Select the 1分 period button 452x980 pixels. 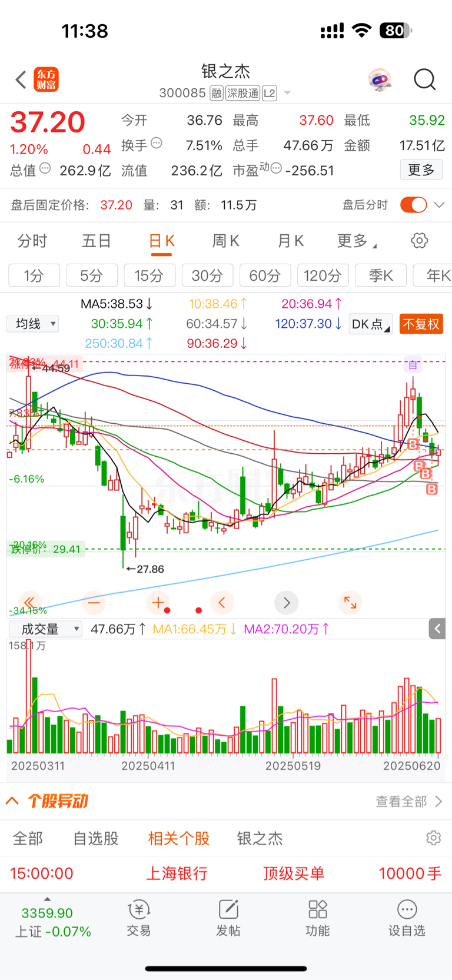click(34, 275)
